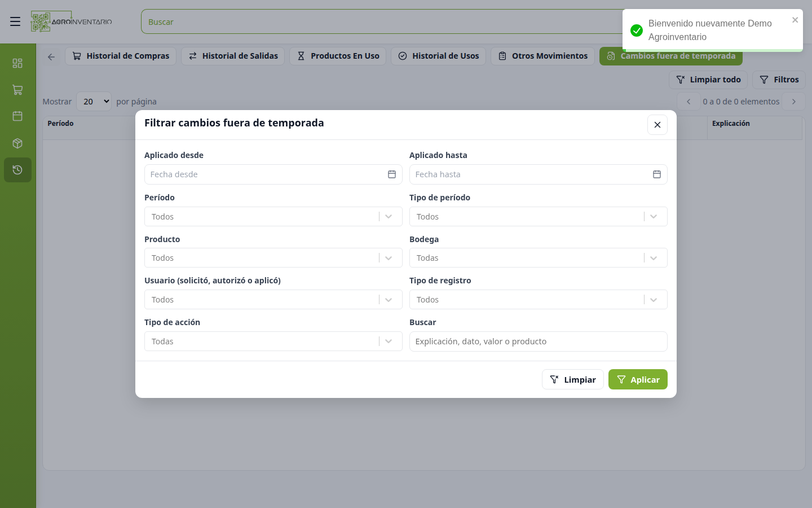
Task: Go to next page of results
Action: pyautogui.click(x=794, y=102)
